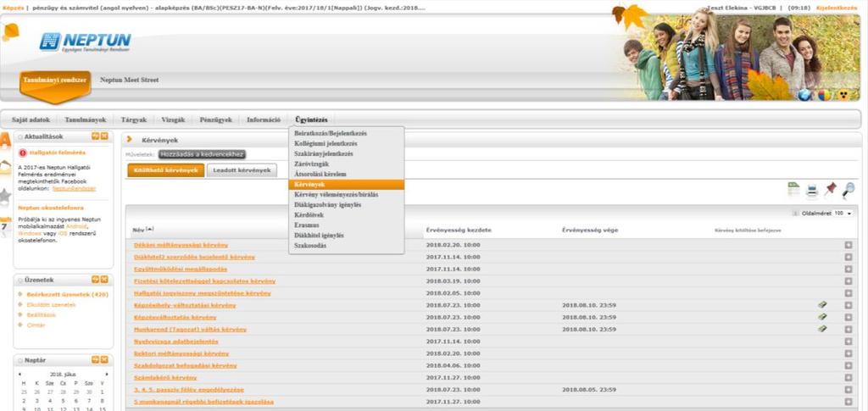
Task: Sort by Érvényesség kezdete column header
Action: tap(459, 230)
